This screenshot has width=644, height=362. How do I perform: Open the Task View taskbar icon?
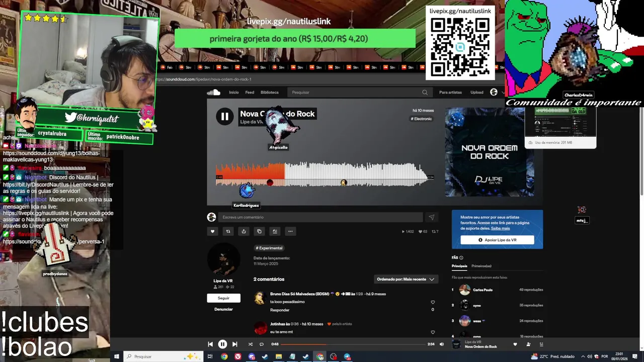210,356
